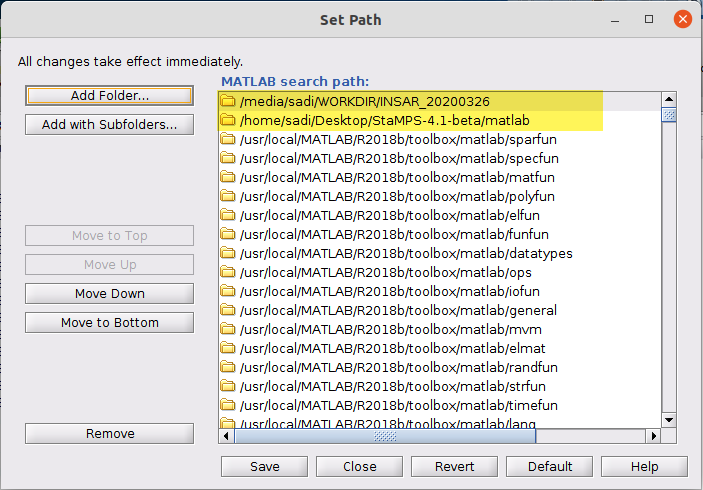Click the horizontal scrollbar thumb
The height and width of the screenshot is (490, 703).
[x=385, y=436]
